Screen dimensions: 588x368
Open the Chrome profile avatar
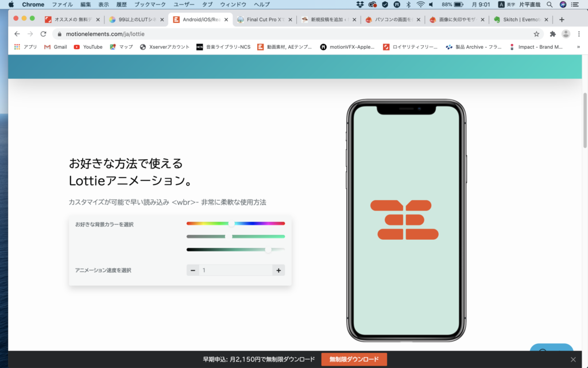point(566,34)
